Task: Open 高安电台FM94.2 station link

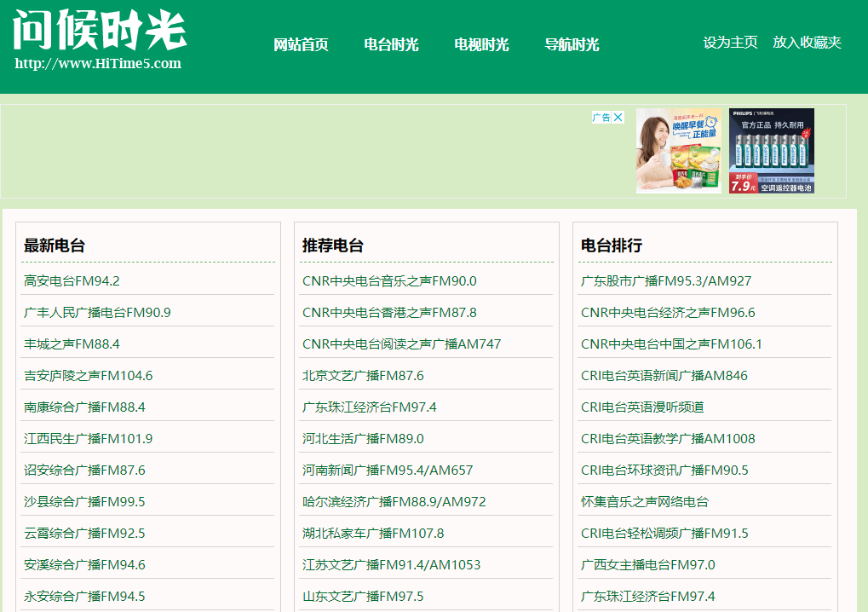Action: pos(72,281)
